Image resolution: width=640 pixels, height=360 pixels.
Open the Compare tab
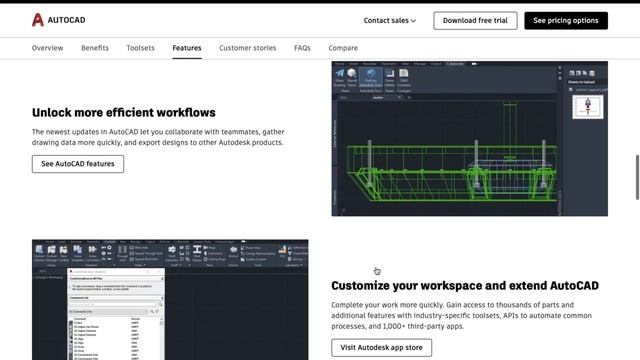pos(343,48)
